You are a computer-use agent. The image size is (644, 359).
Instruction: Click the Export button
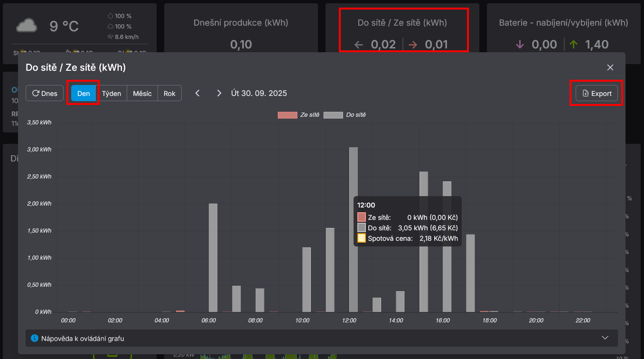(x=597, y=93)
